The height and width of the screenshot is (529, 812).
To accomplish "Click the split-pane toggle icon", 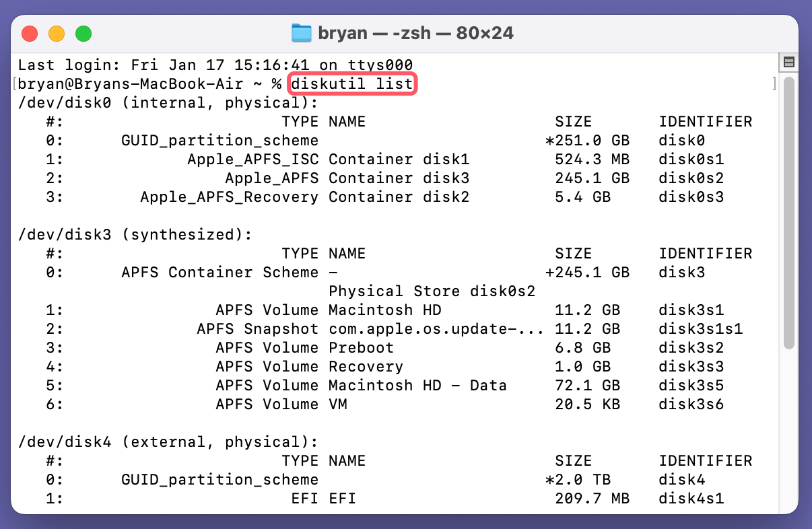I will click(x=789, y=62).
